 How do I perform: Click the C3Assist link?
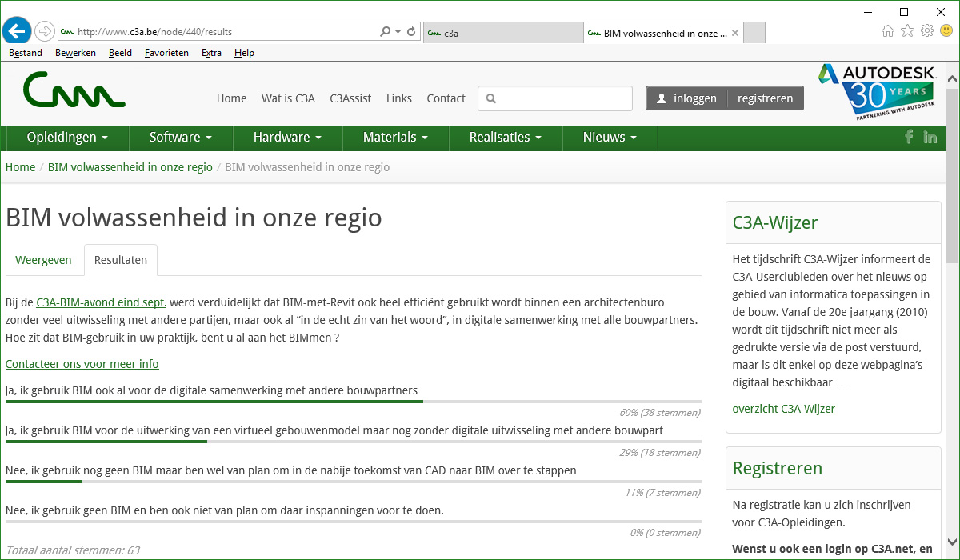tap(350, 98)
